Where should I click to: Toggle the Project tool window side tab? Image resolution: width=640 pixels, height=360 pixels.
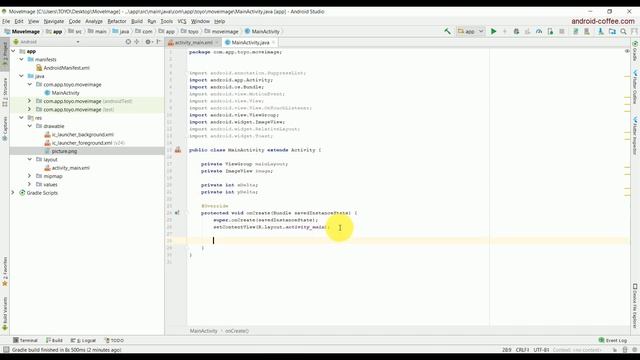(5, 54)
